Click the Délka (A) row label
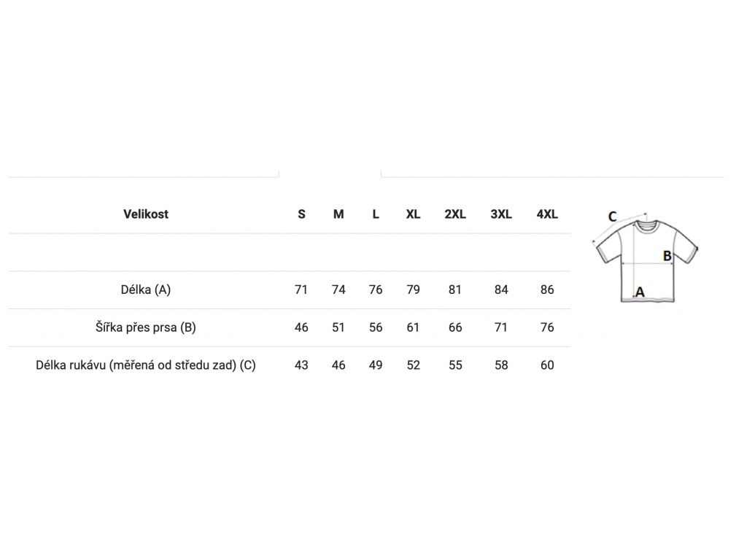 click(x=146, y=289)
